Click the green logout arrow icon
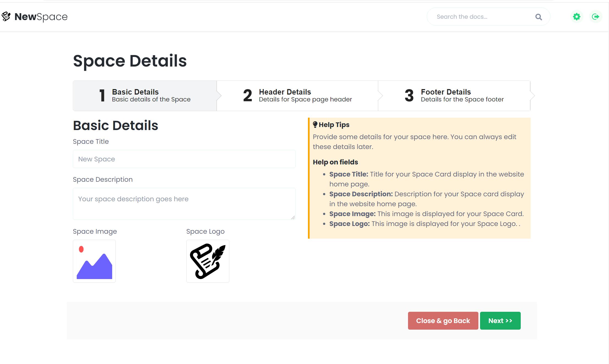Image resolution: width=609 pixels, height=364 pixels. tap(595, 17)
